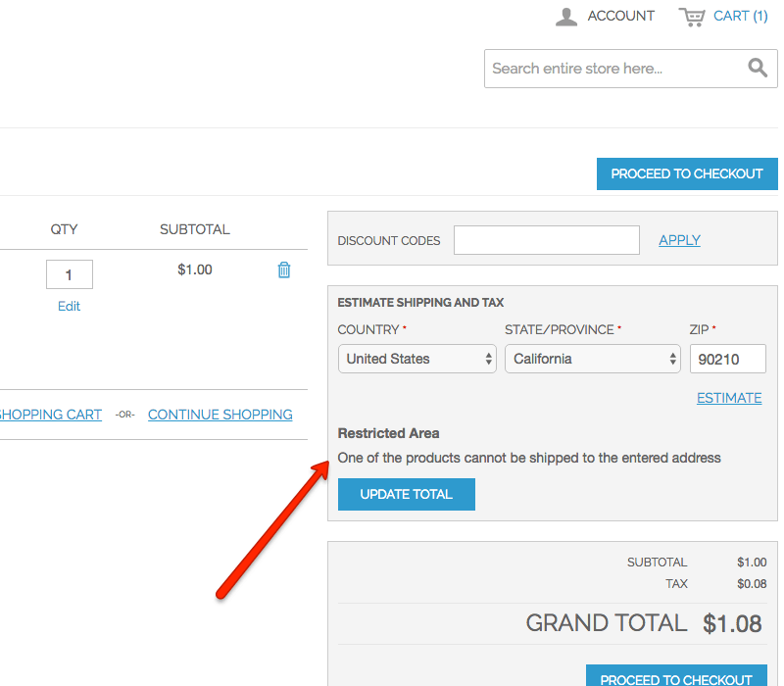Click the ZIP code field
The width and height of the screenshot is (784, 686).
(727, 359)
